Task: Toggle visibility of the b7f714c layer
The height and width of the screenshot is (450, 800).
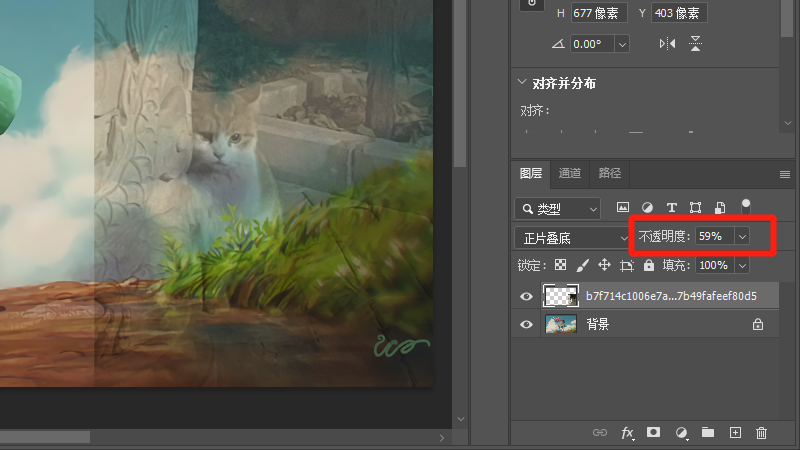Action: [x=527, y=296]
